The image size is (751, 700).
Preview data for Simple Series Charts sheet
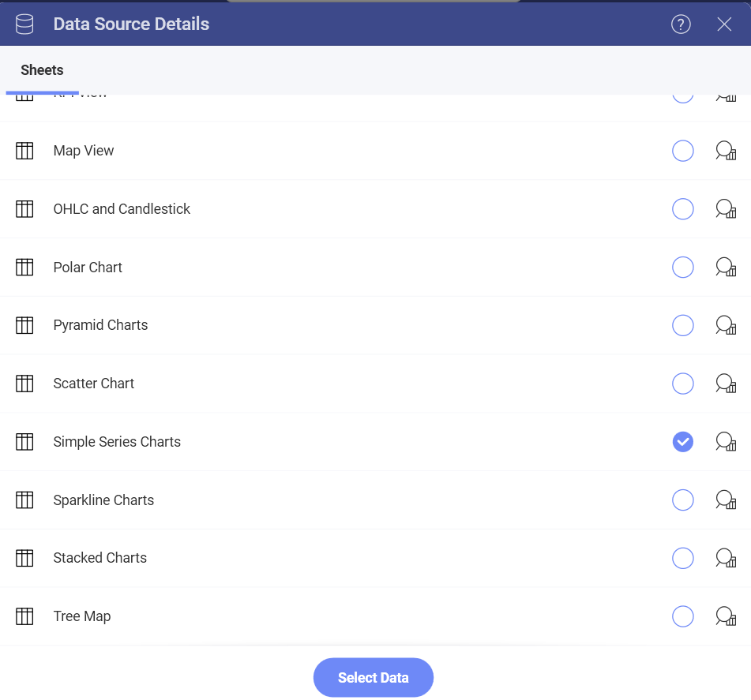coord(726,441)
